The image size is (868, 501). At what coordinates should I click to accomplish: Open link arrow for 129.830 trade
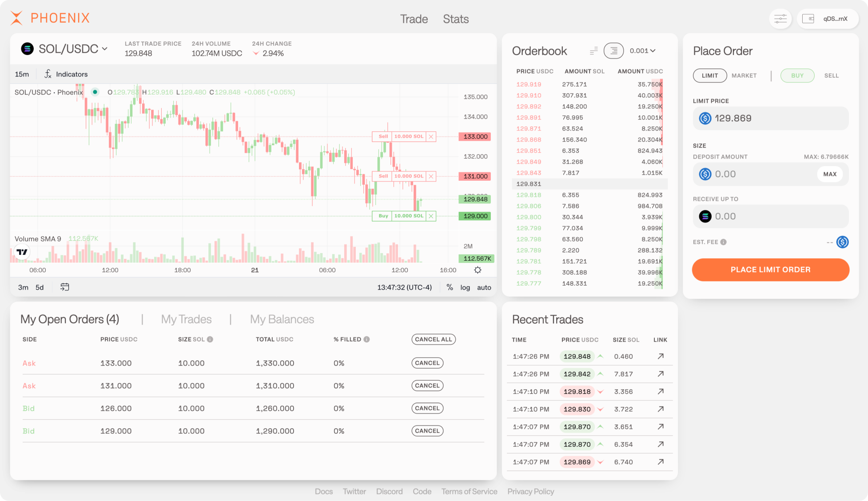661,409
